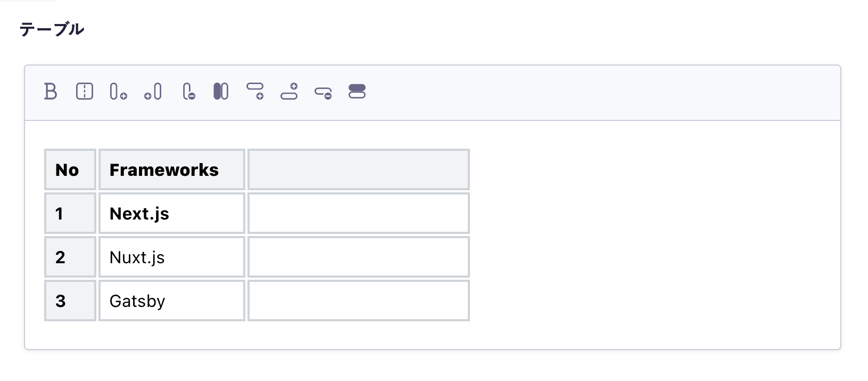Click the row number "2" cell

(70, 257)
